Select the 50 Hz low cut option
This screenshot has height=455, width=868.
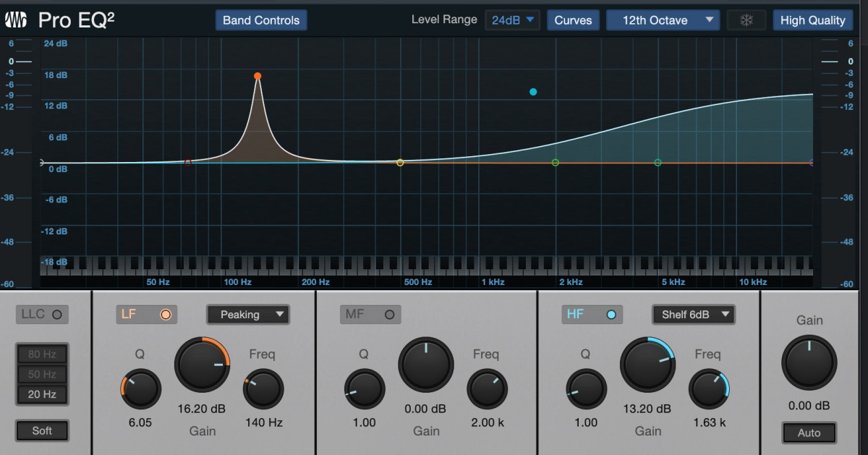[42, 374]
